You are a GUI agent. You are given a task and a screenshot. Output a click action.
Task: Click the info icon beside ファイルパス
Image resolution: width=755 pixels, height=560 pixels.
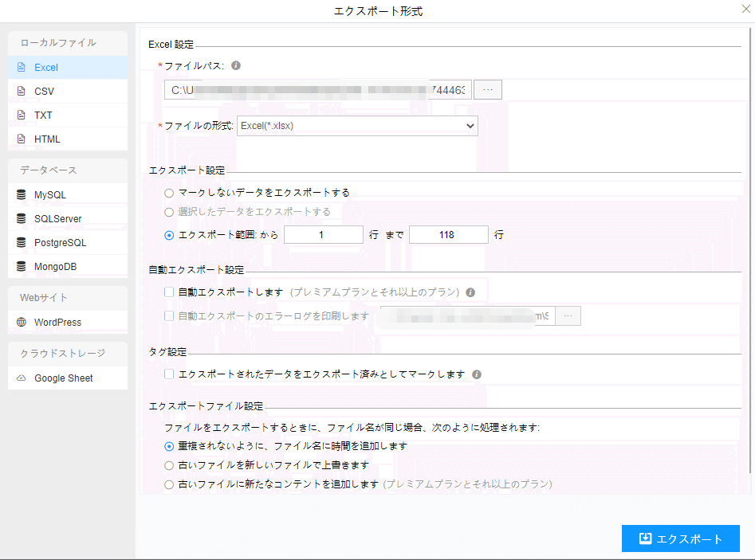(x=236, y=66)
